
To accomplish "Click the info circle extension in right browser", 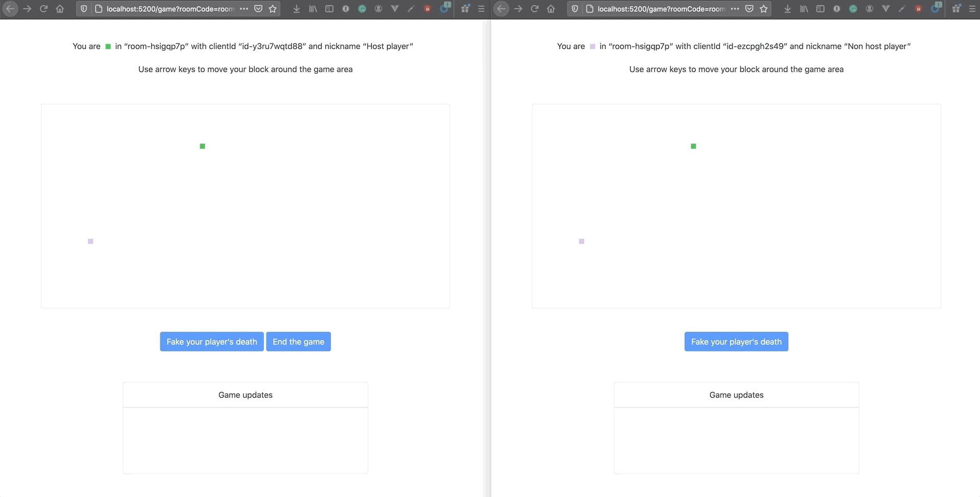I will pos(837,9).
